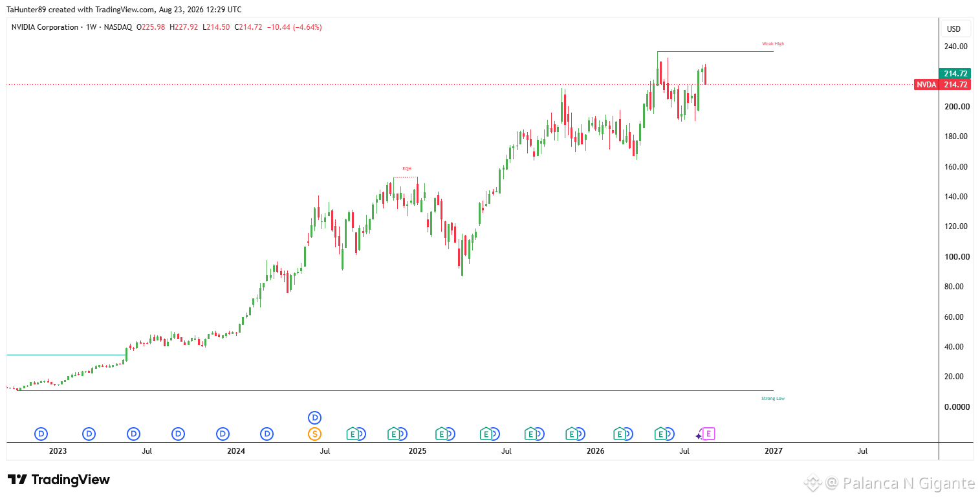Click the price change −10.44 (−4.64%)
980x499 pixels.
pyautogui.click(x=294, y=27)
